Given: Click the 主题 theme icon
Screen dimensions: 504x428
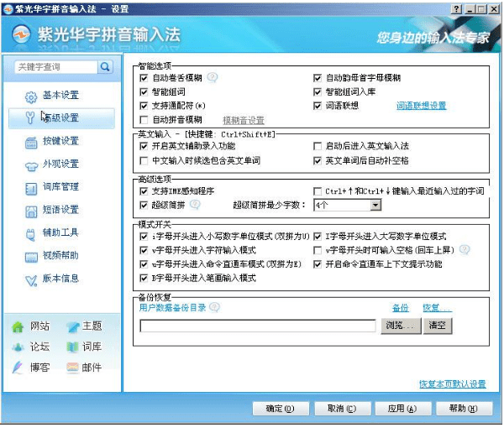Looking at the screenshot, I should 72,326.
